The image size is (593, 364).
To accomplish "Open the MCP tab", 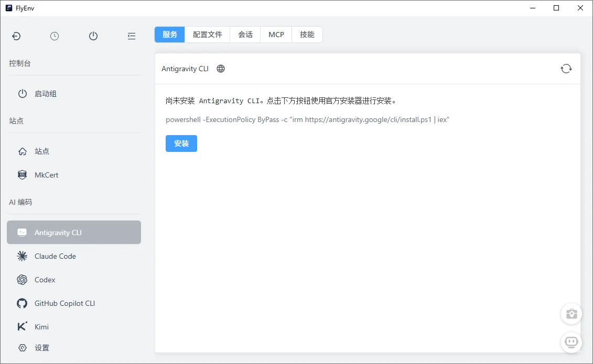I will pos(276,35).
